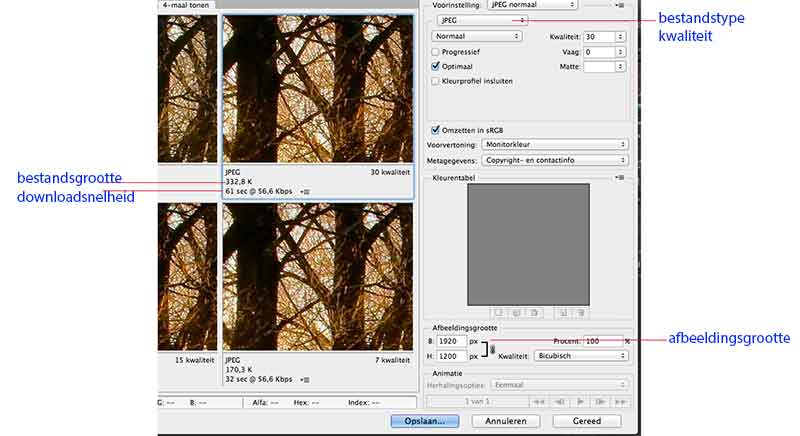Uncheck the Optimaal checkbox
Screen dimensions: 800x436
tap(435, 66)
